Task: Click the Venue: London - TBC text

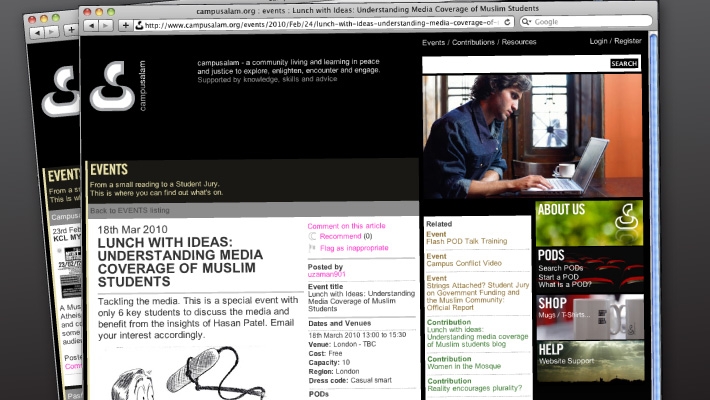Action: pyautogui.click(x=342, y=344)
